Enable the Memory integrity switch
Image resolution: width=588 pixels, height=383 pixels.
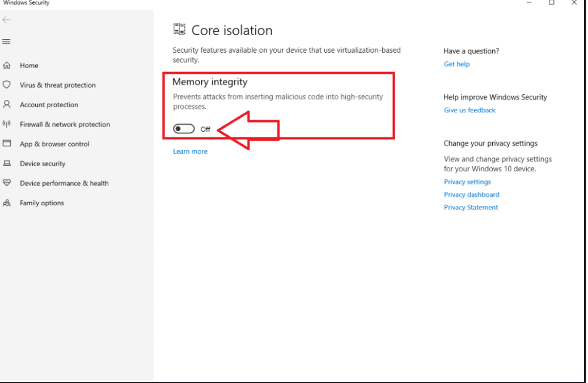pyautogui.click(x=182, y=129)
